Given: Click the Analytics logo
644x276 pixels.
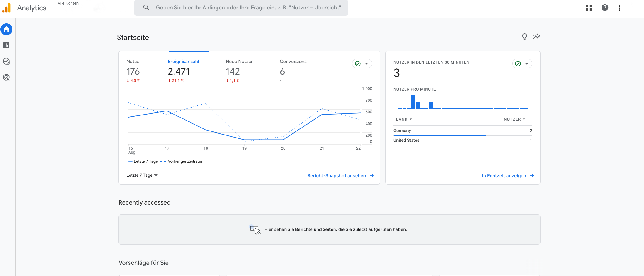Looking at the screenshot, I should [6, 8].
